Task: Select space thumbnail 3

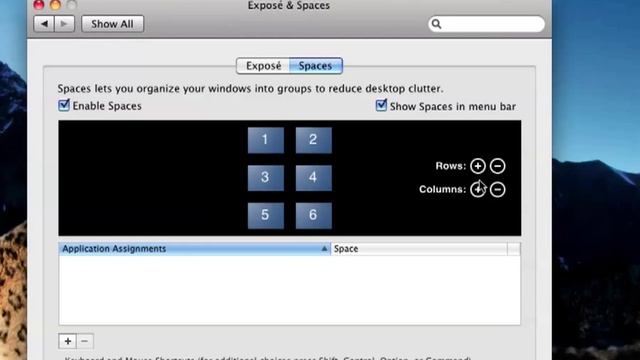Action: pos(266,178)
